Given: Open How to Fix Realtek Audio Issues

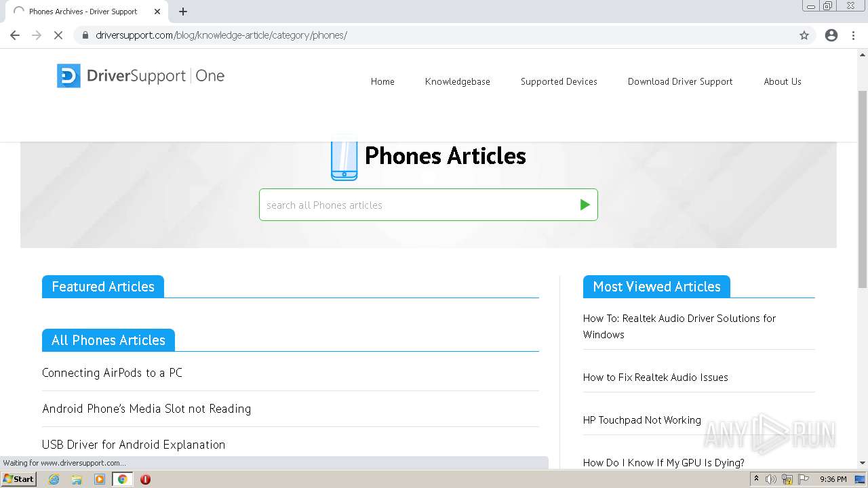Looking at the screenshot, I should coord(656,378).
